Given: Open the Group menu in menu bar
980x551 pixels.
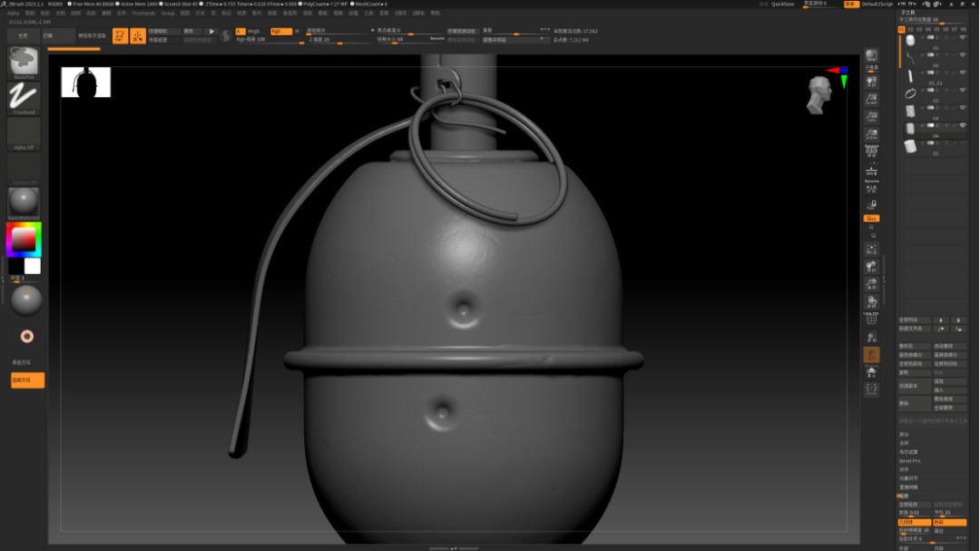Looking at the screenshot, I should coord(168,13).
